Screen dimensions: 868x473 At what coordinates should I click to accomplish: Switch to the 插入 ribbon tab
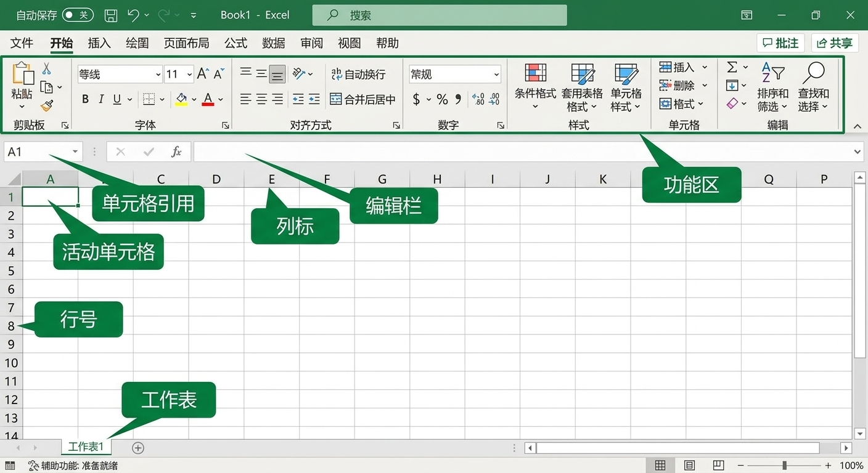click(x=99, y=43)
